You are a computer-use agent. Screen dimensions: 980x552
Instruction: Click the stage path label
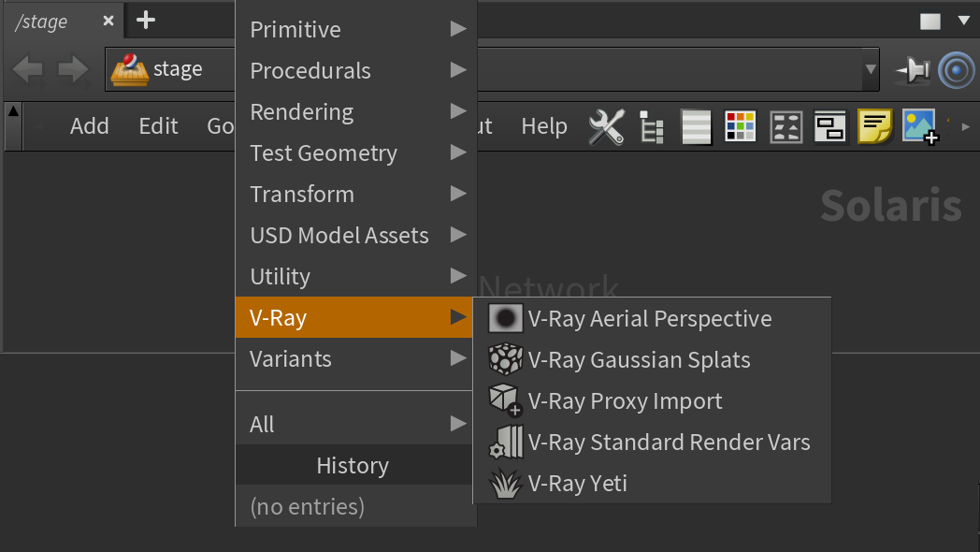point(178,68)
